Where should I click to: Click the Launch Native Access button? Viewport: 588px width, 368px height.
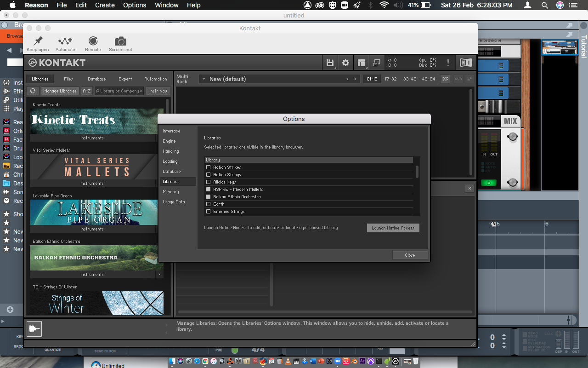pos(393,228)
